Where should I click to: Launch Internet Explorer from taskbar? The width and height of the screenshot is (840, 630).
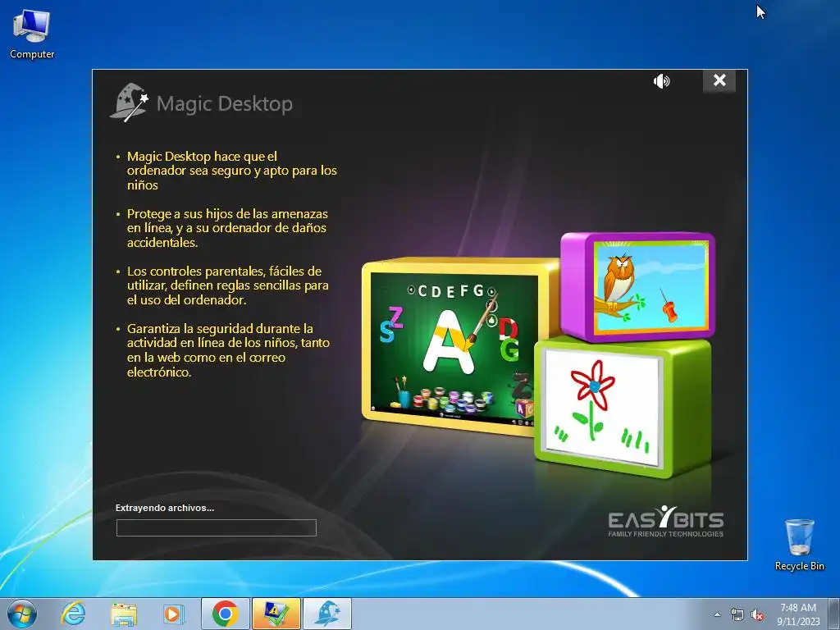(73, 614)
